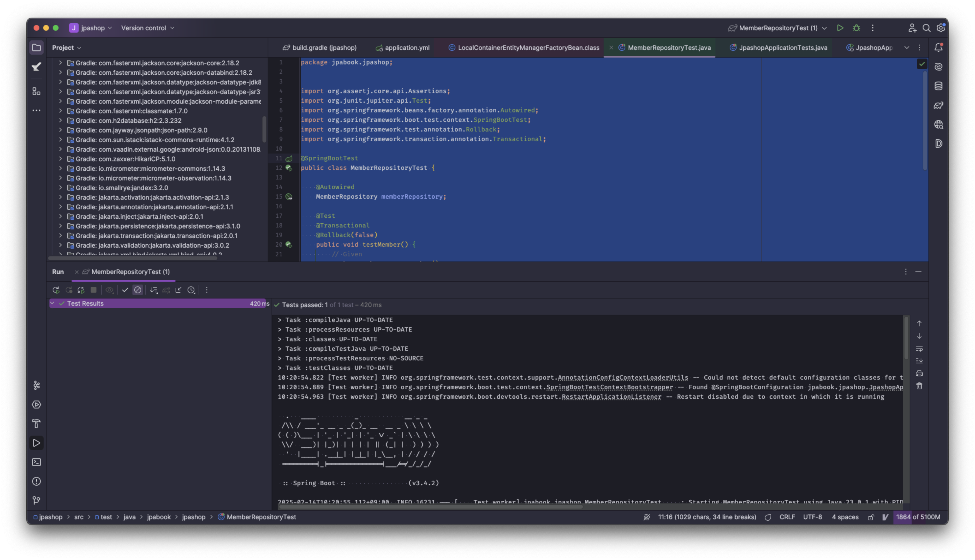
Task: Click the CRLF line separator in status bar
Action: click(787, 517)
